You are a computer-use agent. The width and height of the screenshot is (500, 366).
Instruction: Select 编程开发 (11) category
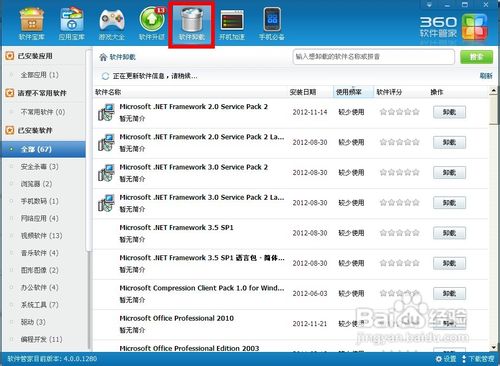coord(43,339)
